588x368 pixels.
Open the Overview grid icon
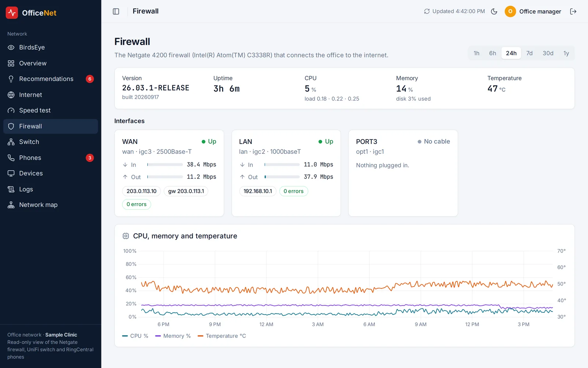[11, 63]
